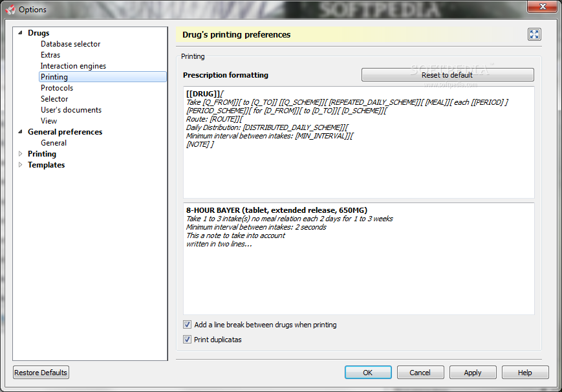The width and height of the screenshot is (562, 392).
Task: Open the Protocols page
Action: pos(57,88)
